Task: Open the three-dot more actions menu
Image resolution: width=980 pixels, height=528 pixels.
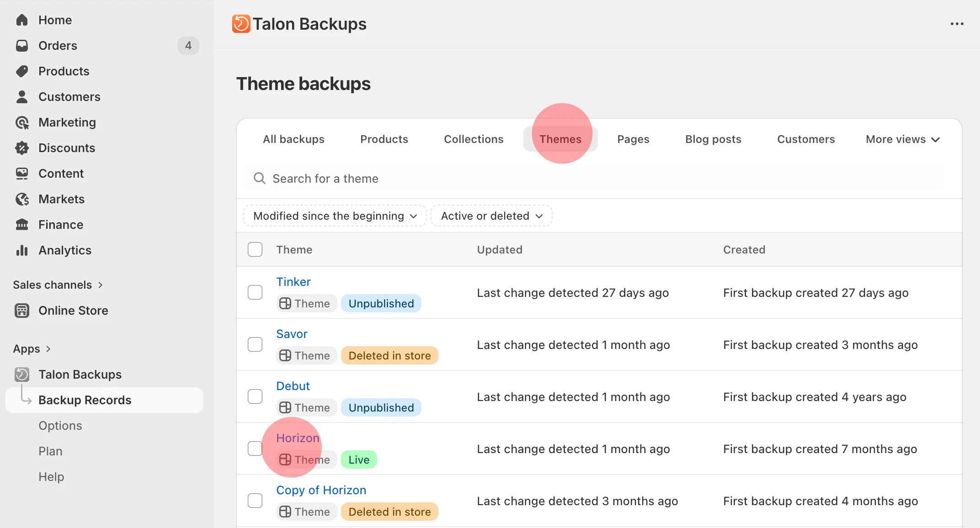Action: pyautogui.click(x=957, y=24)
